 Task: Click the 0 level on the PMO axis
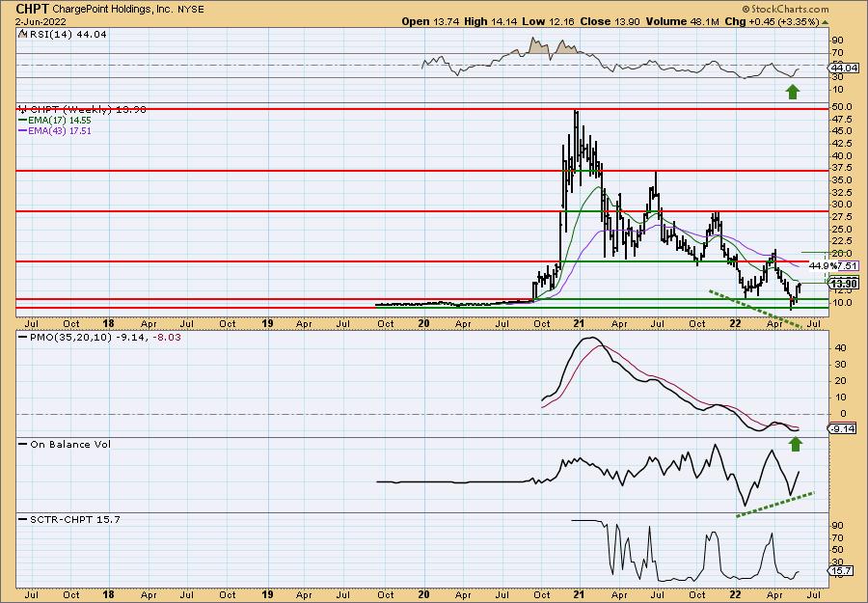tap(843, 414)
